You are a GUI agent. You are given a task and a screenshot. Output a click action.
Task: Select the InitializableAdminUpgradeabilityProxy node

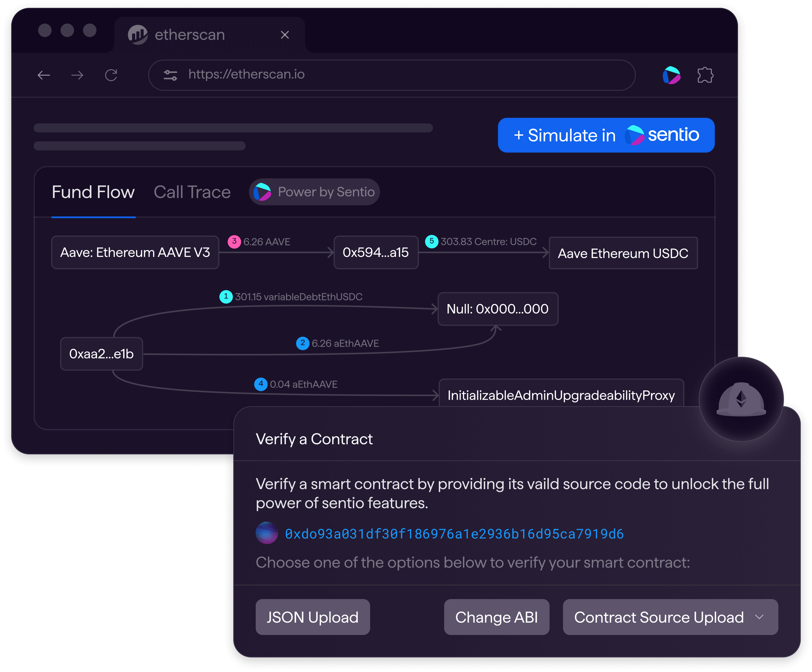tap(561, 393)
